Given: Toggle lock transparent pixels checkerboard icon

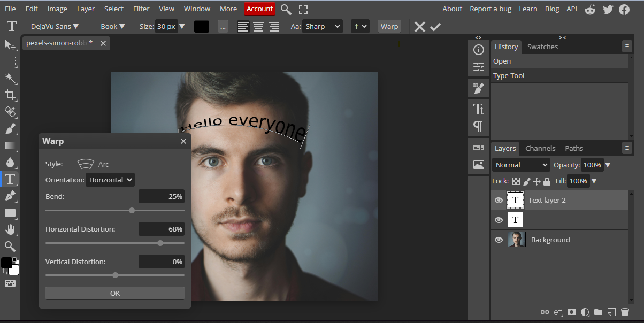Looking at the screenshot, I should point(516,181).
